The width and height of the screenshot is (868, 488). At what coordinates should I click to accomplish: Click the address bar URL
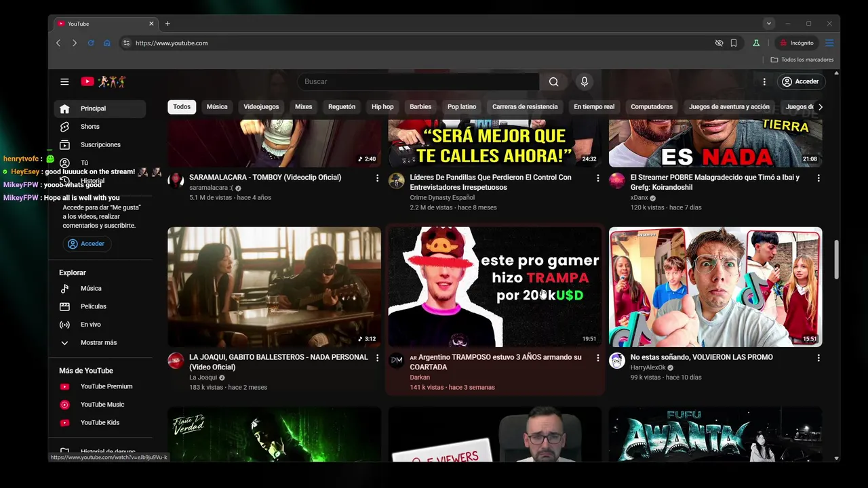tap(172, 43)
